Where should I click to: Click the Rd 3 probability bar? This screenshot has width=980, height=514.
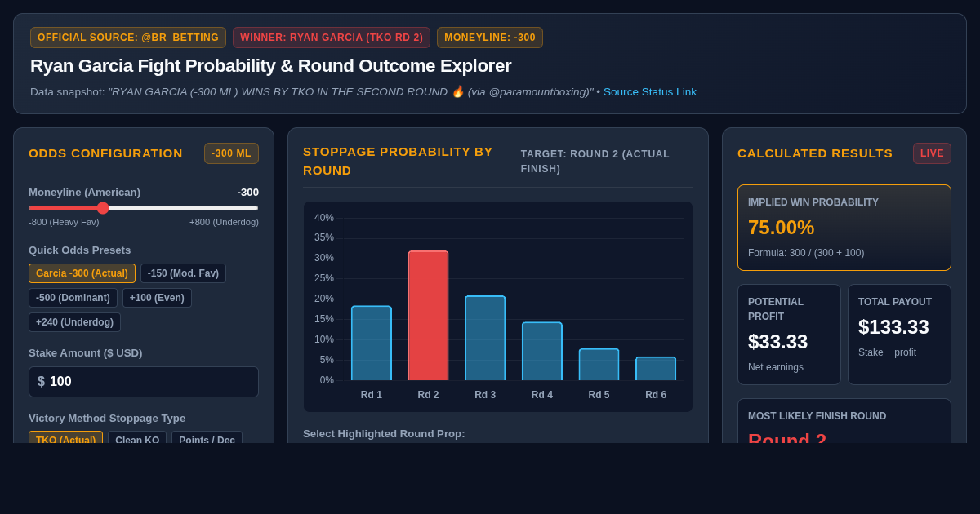pyautogui.click(x=485, y=339)
